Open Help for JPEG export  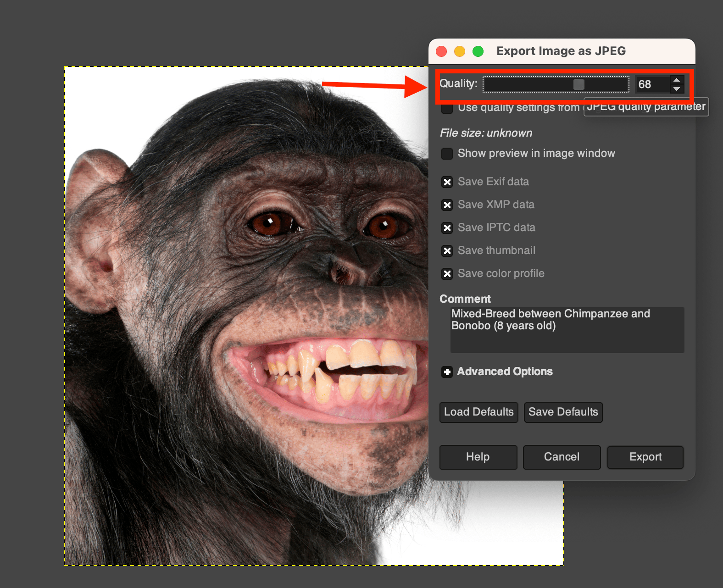pyautogui.click(x=478, y=457)
